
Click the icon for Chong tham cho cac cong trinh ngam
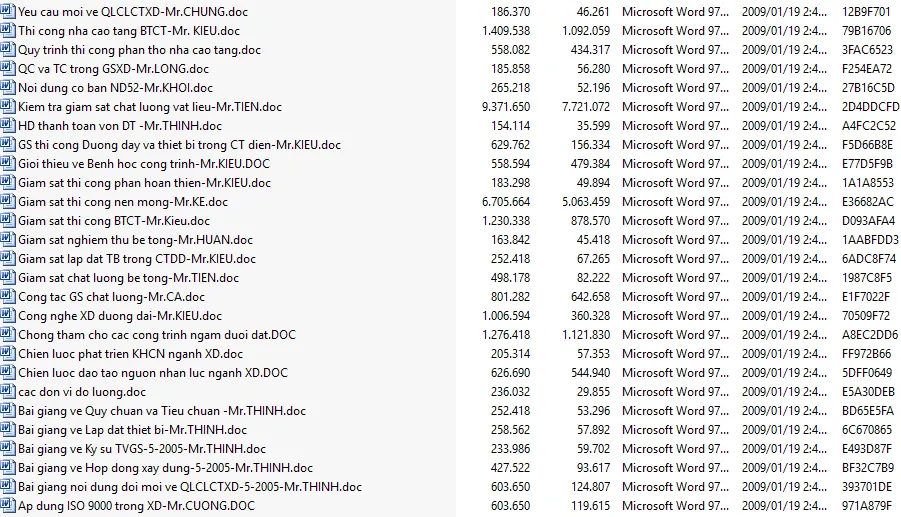9,335
